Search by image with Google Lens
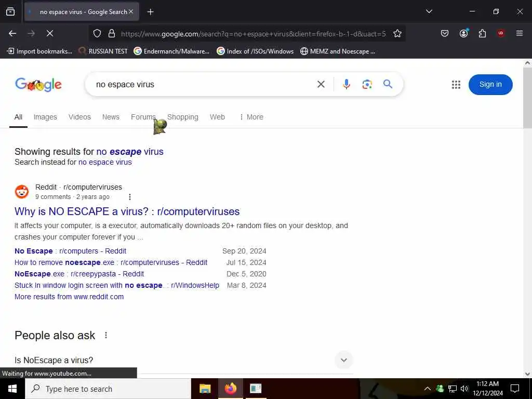532x399 pixels. 367,84
